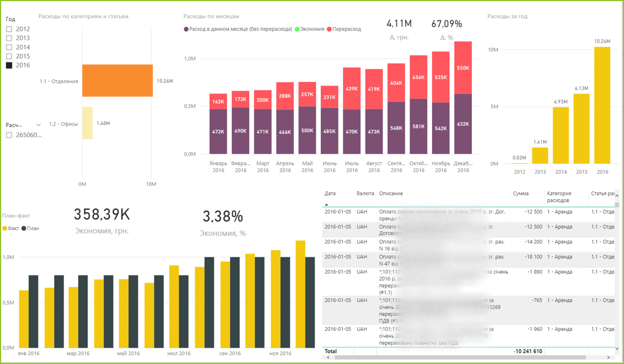624x364 pixels.
Task: Click the table horizontal scrollbar thumb
Action: click(x=460, y=357)
